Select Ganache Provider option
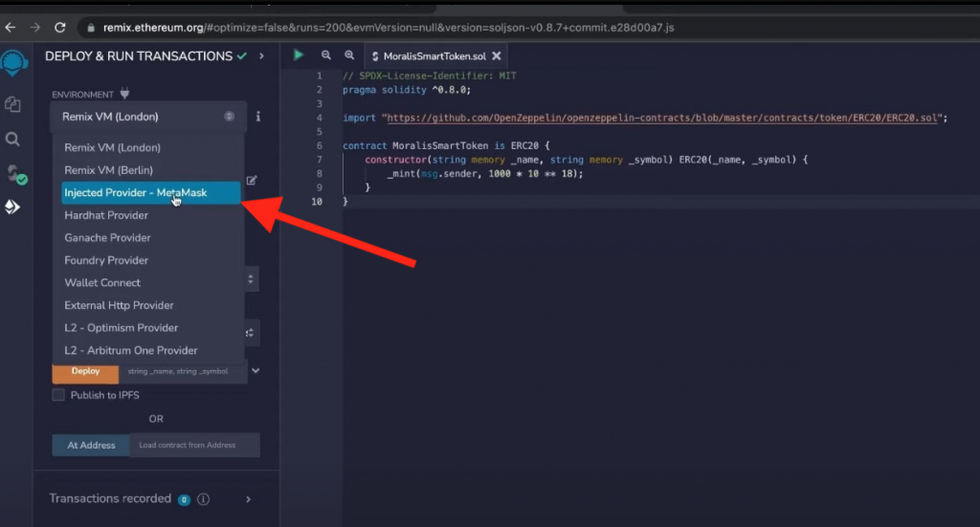This screenshot has width=980, height=527. [150, 237]
